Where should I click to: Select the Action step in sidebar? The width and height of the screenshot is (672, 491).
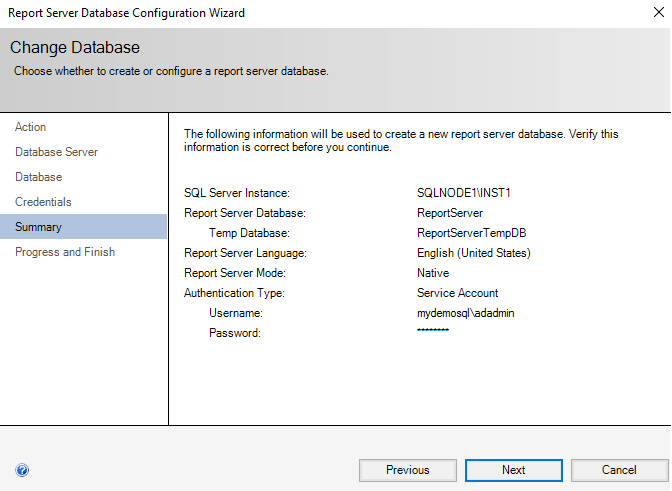(31, 127)
